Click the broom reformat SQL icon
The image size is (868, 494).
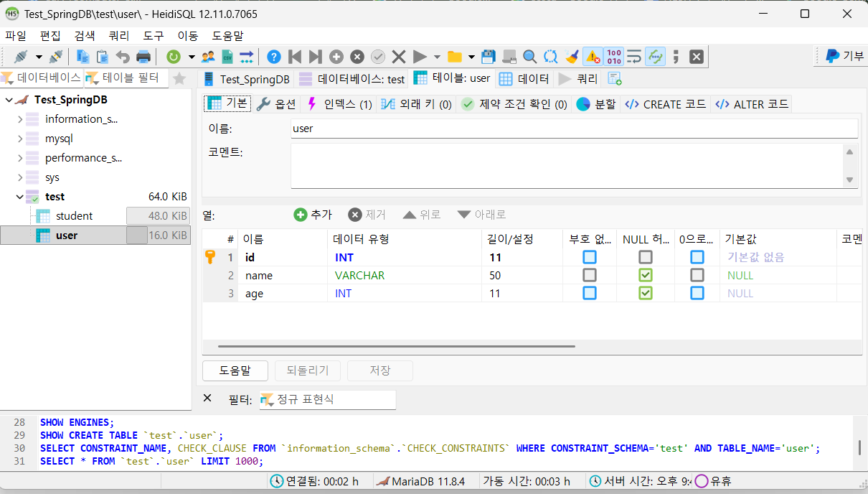(x=572, y=56)
